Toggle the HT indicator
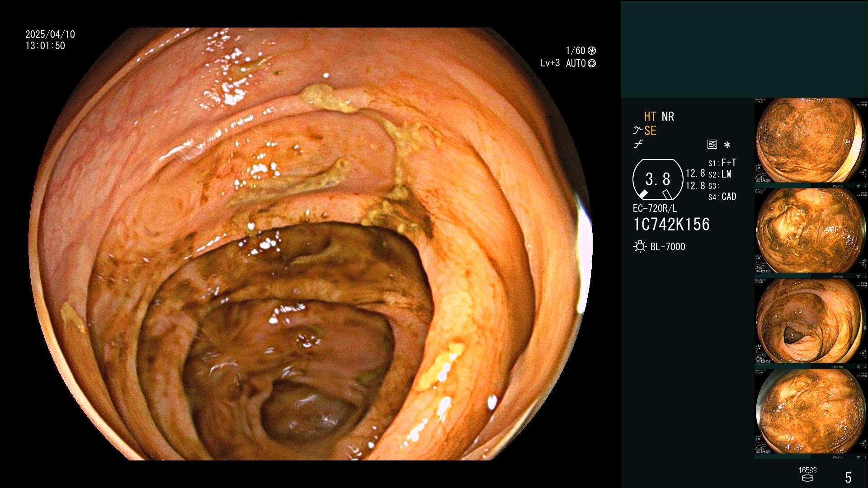 (650, 117)
